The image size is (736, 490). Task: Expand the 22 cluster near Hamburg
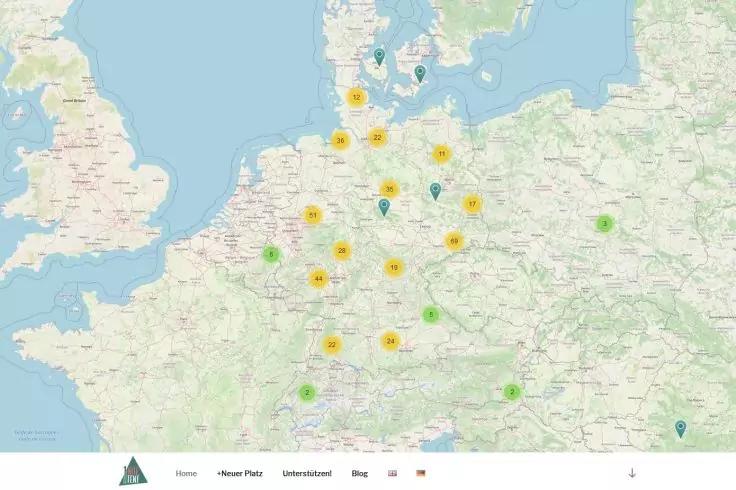click(x=377, y=138)
